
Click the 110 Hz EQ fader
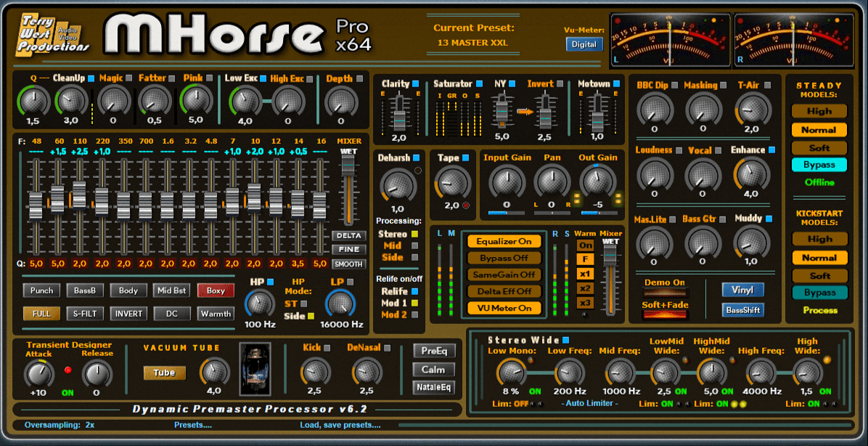(79, 194)
